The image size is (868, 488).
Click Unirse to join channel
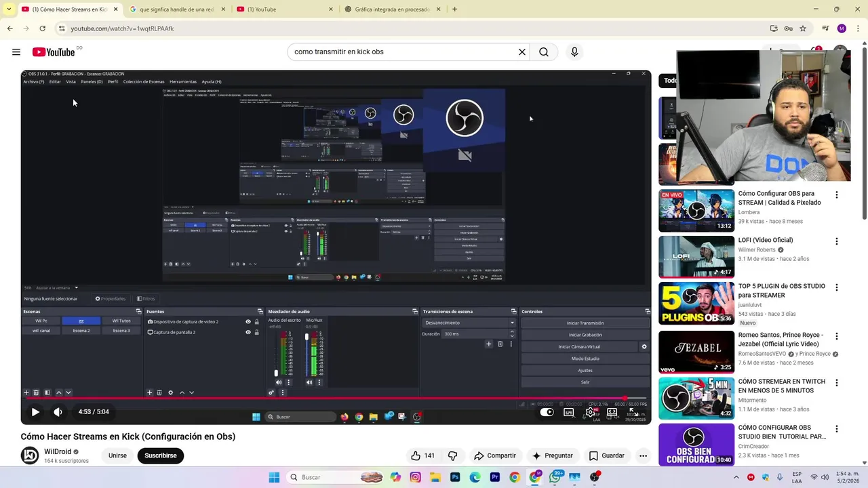pyautogui.click(x=117, y=455)
